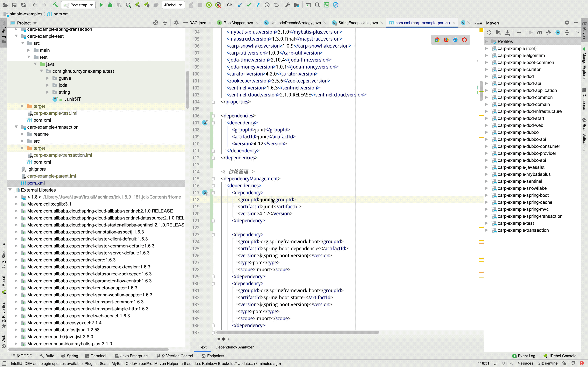The width and height of the screenshot is (588, 367).
Task: Run the Bootstrap configuration
Action: click(x=101, y=5)
